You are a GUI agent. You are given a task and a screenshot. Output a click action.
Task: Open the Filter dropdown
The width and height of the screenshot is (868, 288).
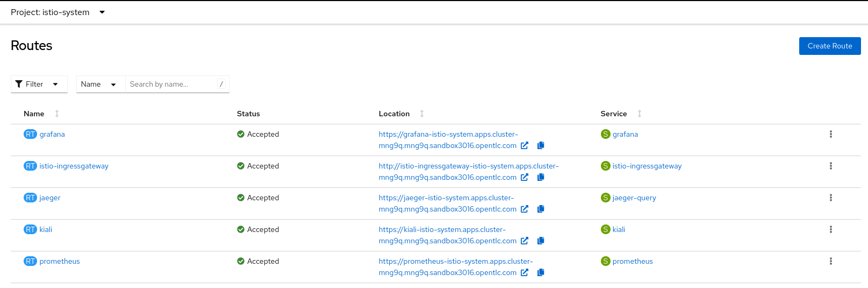[x=39, y=84]
